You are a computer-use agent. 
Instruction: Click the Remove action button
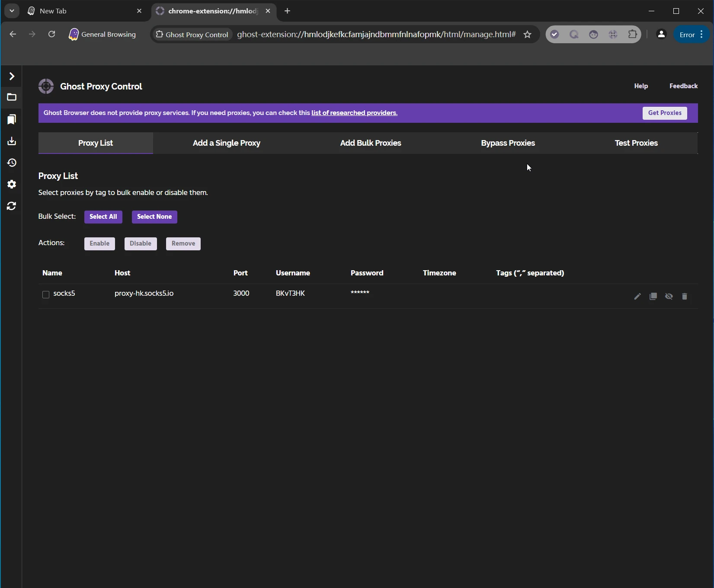click(x=183, y=243)
